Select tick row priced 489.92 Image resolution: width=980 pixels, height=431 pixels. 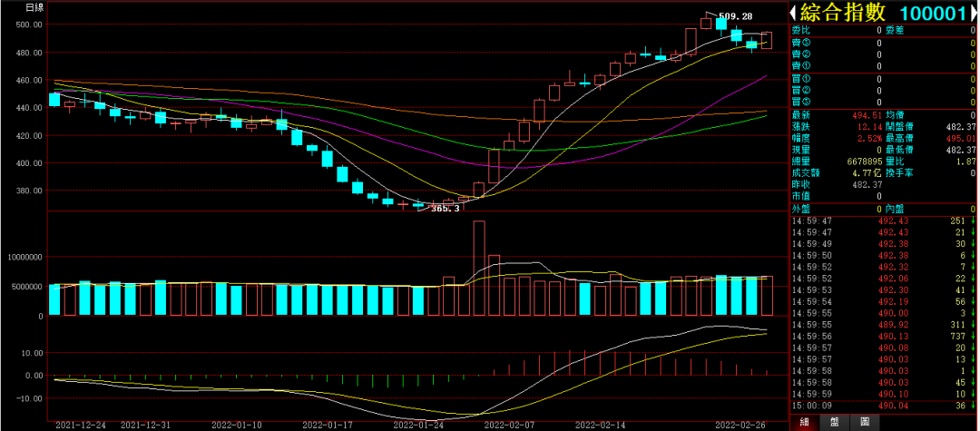[884, 325]
